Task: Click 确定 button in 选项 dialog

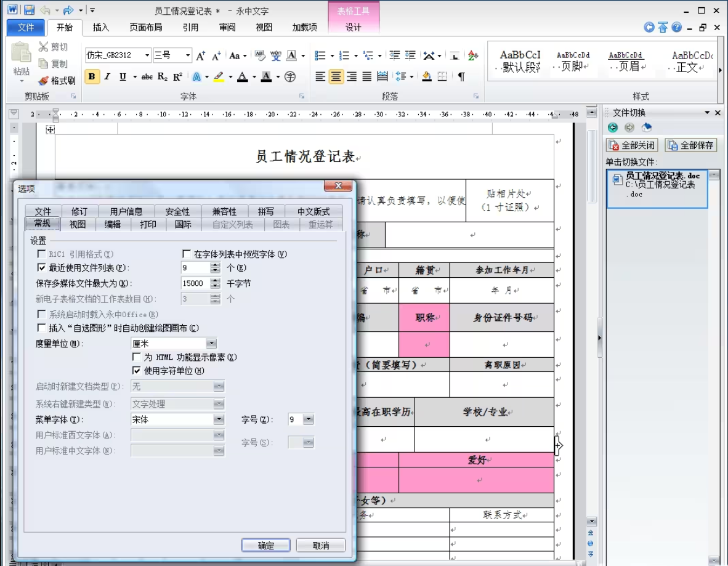Action: (265, 546)
